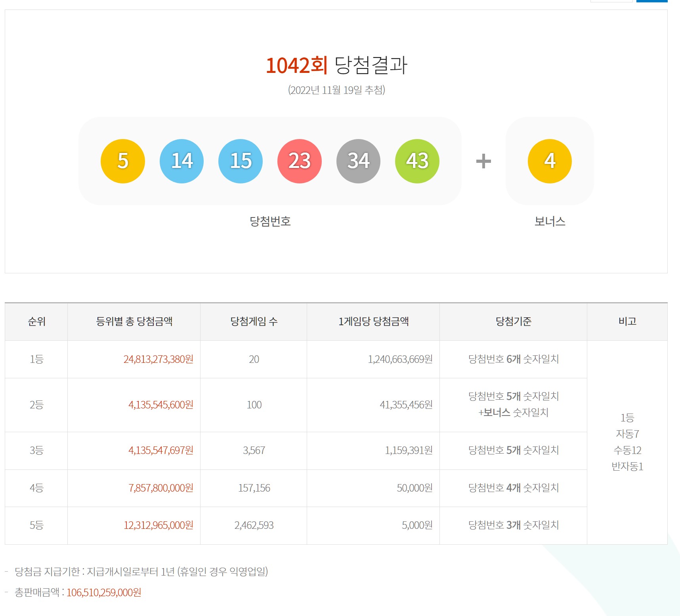Screen dimensions: 680x616
Task: Click the '1042회' draw number heading
Action: [x=296, y=65]
